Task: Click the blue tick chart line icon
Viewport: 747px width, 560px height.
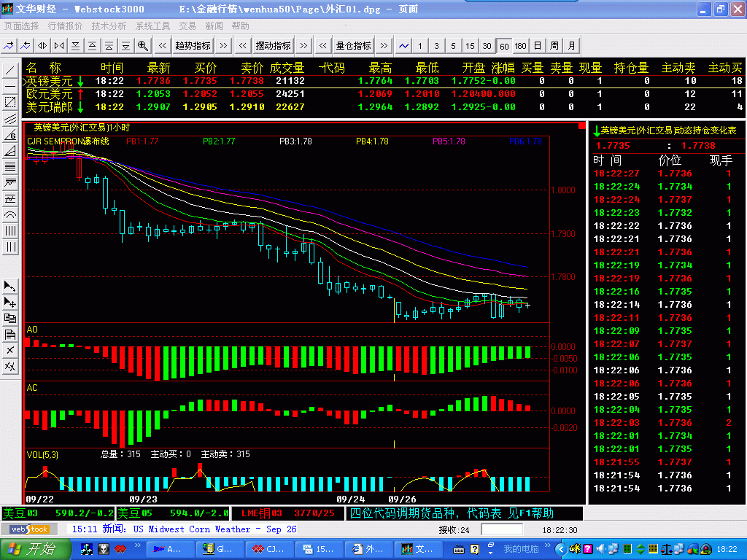Action: coord(403,46)
